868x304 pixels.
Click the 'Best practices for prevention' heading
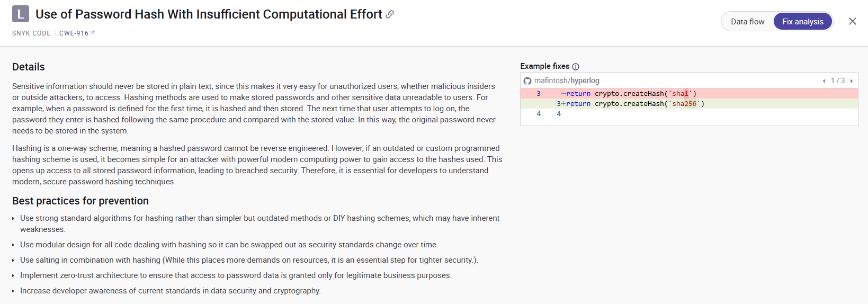click(80, 201)
